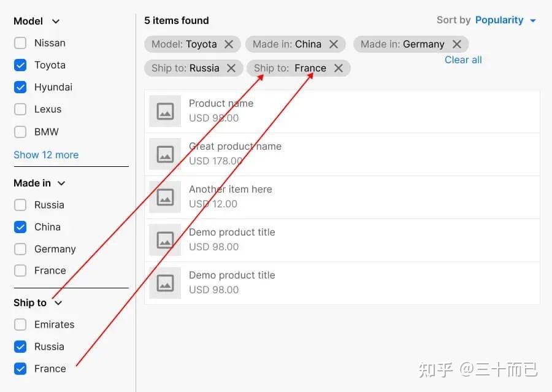Open the Great product name item
Image resolution: width=552 pixels, height=392 pixels.
(x=342, y=154)
